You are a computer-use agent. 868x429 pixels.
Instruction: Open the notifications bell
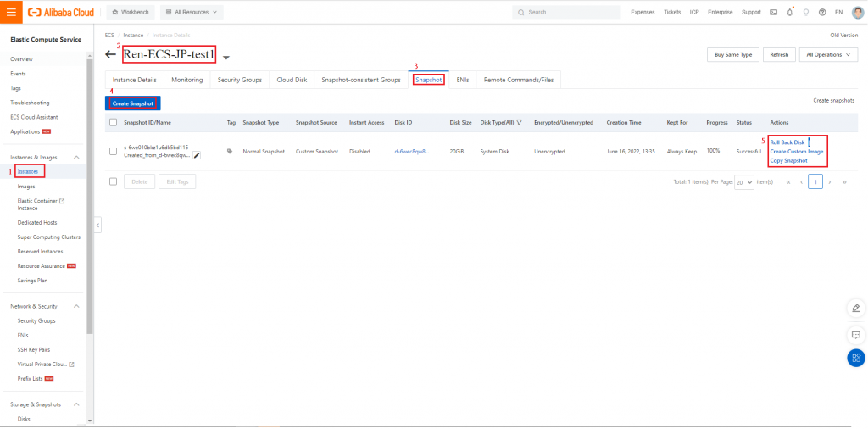click(789, 12)
